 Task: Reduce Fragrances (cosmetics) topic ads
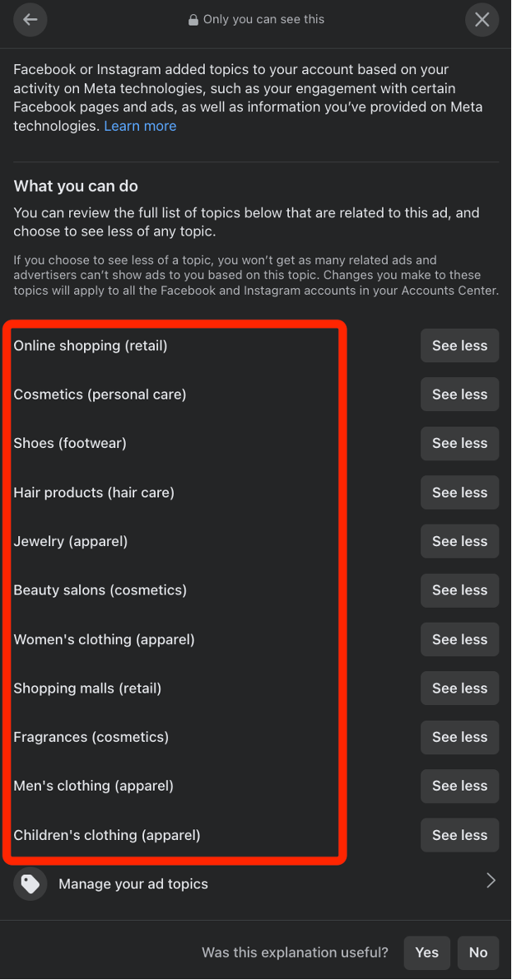[459, 737]
